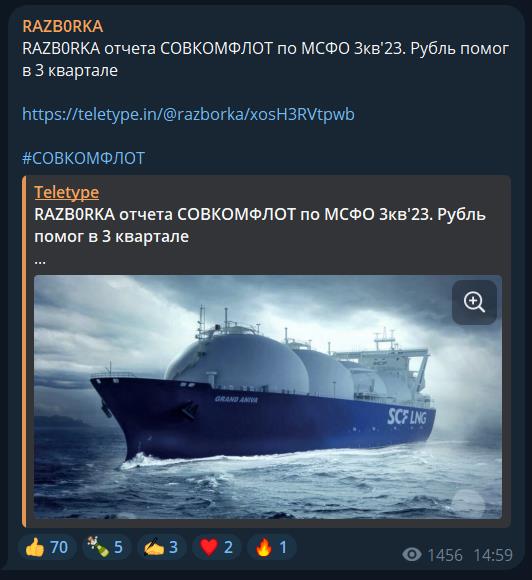
Task: Click the 1456 views count
Action: (x=445, y=555)
